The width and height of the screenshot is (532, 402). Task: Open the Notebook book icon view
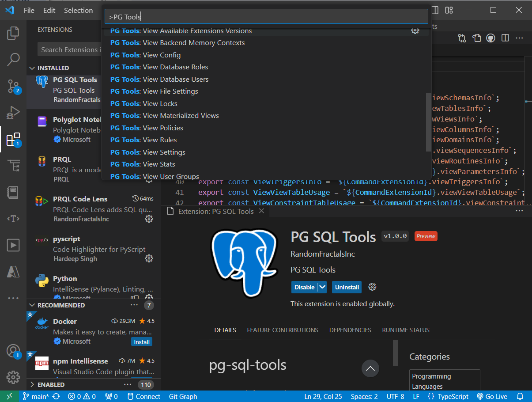click(13, 192)
